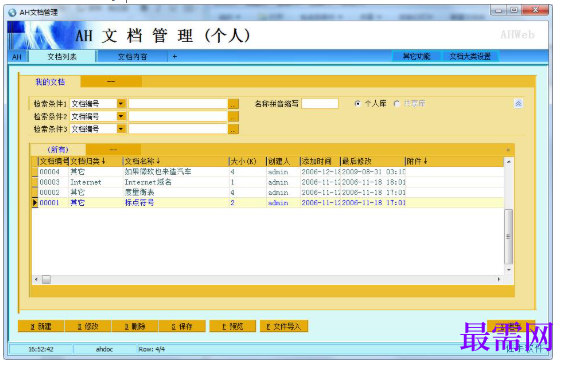Select document row 00001
The height and width of the screenshot is (368, 572).
pos(268,203)
